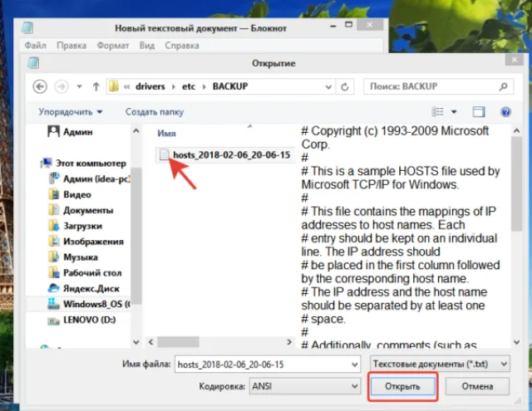Open 'Админ (idea-pc)' location
The width and height of the screenshot is (532, 411).
[x=96, y=179]
